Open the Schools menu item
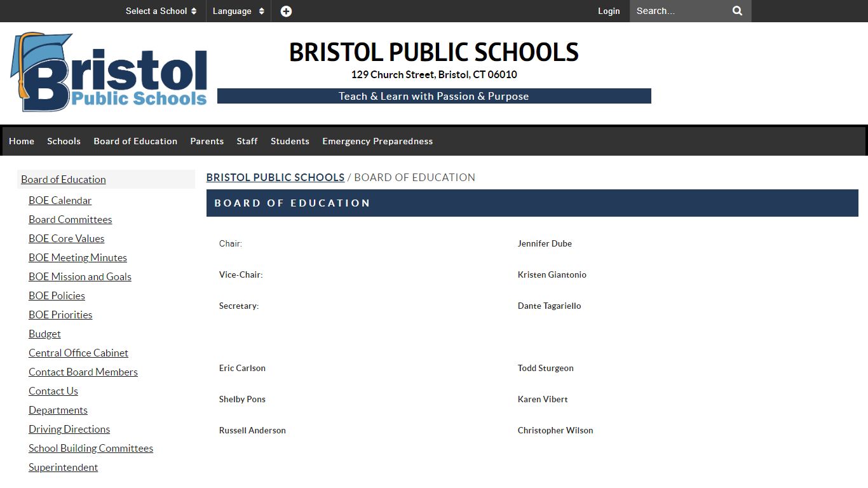Screen dimensions: 868x488 point(64,141)
